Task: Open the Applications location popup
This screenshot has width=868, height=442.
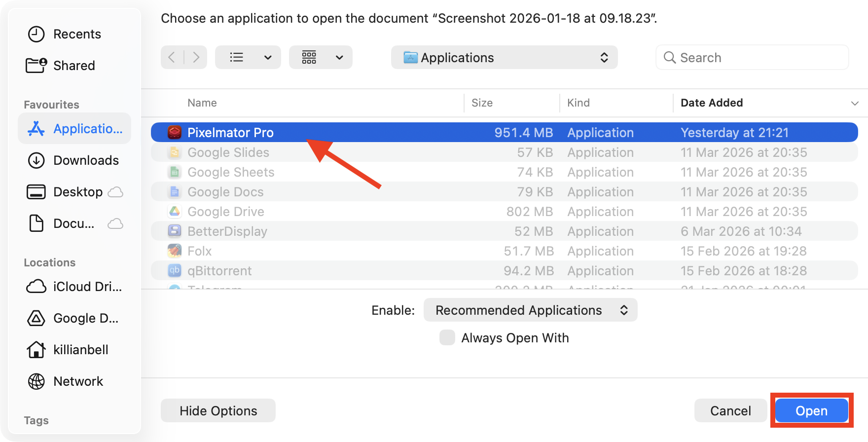Action: [504, 57]
